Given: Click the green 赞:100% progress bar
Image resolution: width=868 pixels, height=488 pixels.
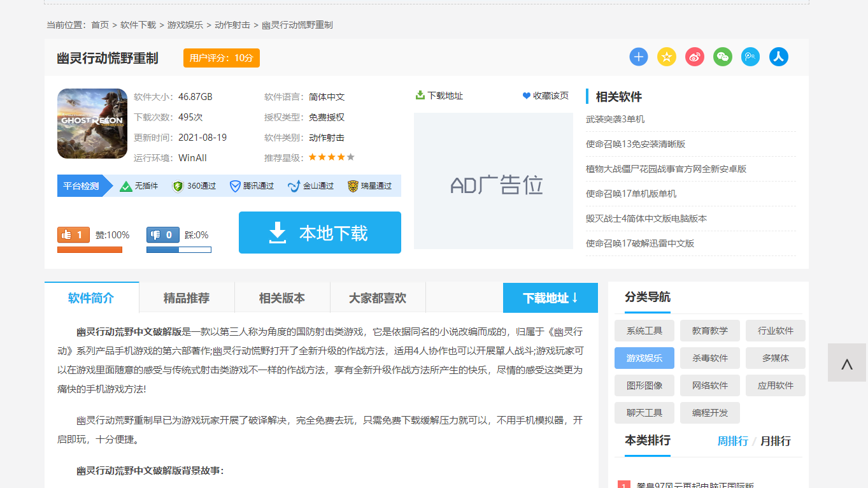Looking at the screenshot, I should click(x=89, y=250).
